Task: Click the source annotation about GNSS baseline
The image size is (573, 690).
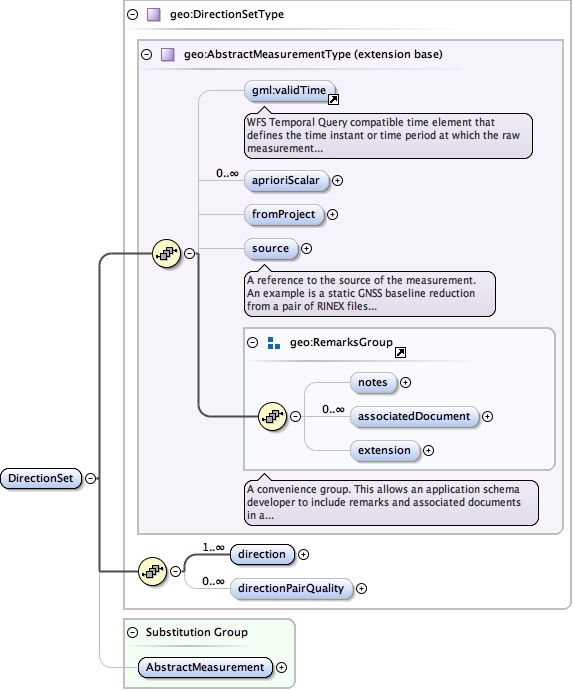Action: point(370,294)
